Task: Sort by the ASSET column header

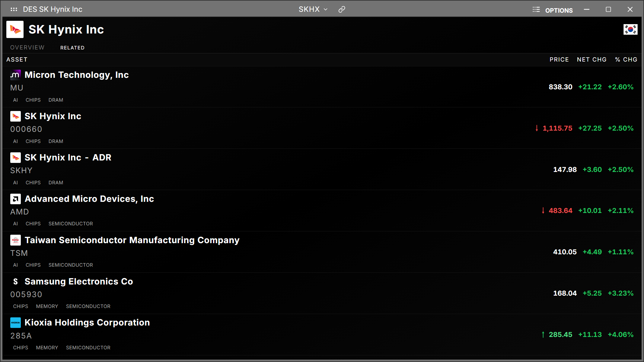Action: [x=17, y=59]
